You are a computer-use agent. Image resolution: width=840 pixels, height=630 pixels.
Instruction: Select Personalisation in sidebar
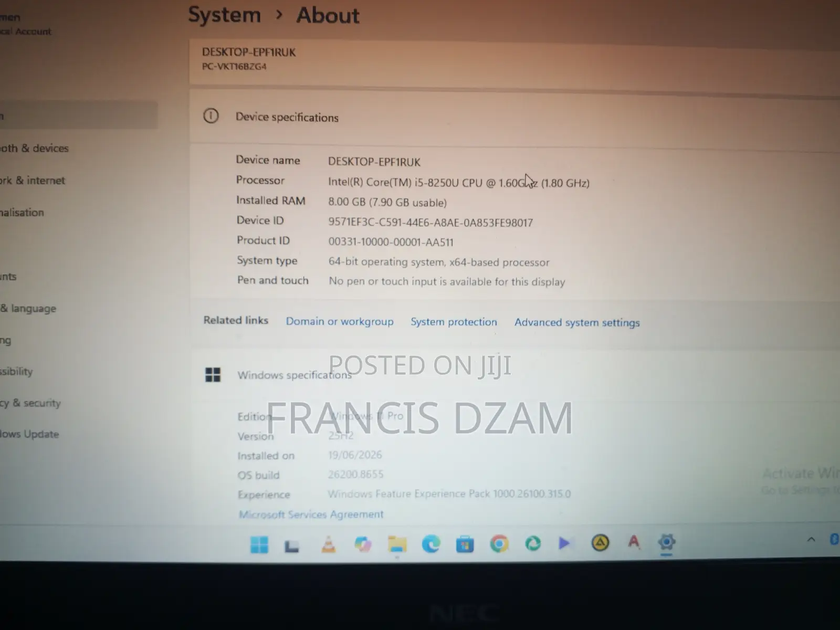tap(22, 212)
